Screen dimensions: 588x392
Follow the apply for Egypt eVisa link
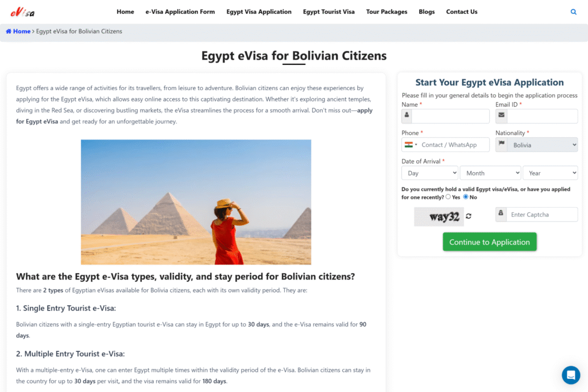194,116
